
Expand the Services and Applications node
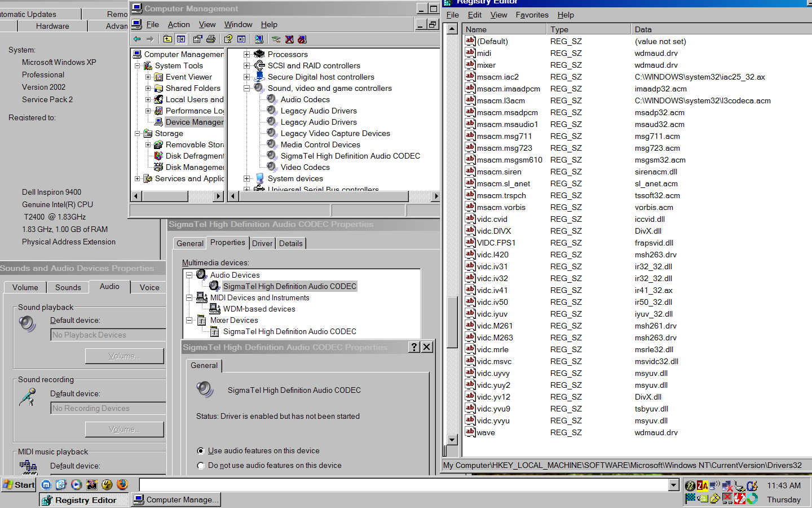tap(137, 178)
